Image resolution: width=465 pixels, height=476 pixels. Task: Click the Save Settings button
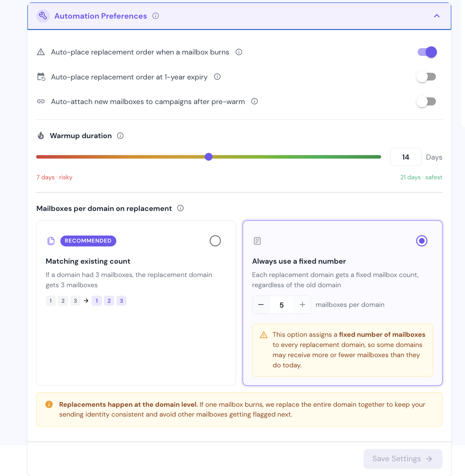pyautogui.click(x=403, y=459)
